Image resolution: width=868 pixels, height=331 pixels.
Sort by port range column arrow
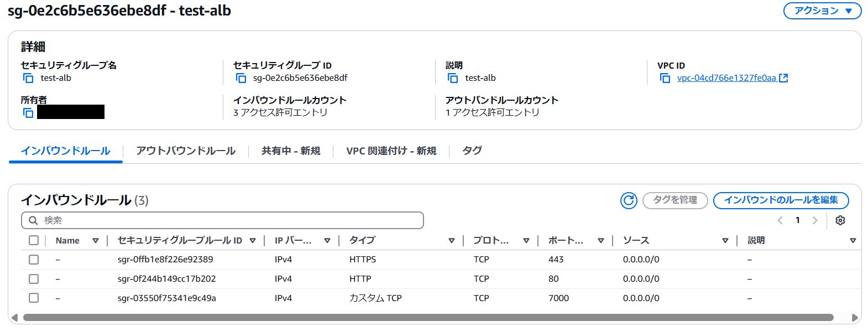(x=601, y=241)
